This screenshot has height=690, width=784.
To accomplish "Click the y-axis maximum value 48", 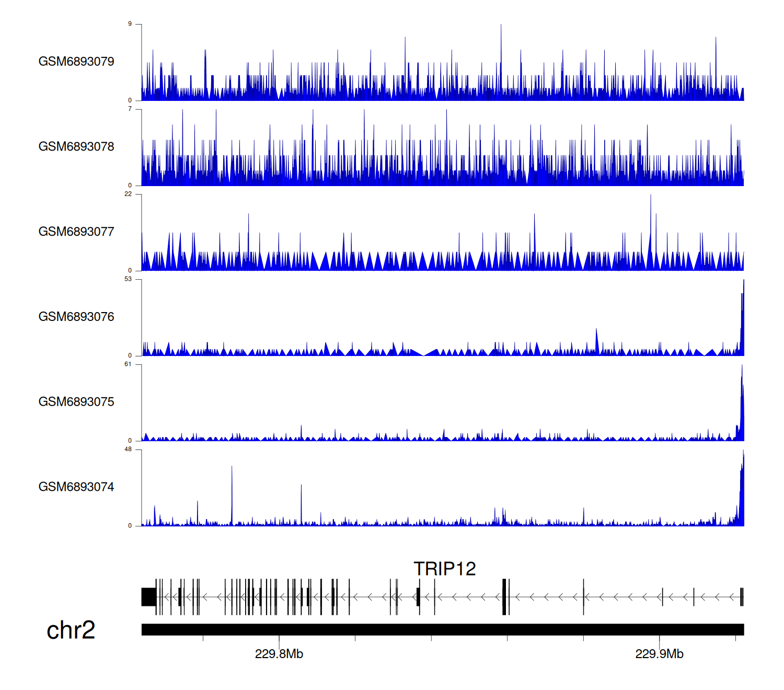I will (128, 450).
